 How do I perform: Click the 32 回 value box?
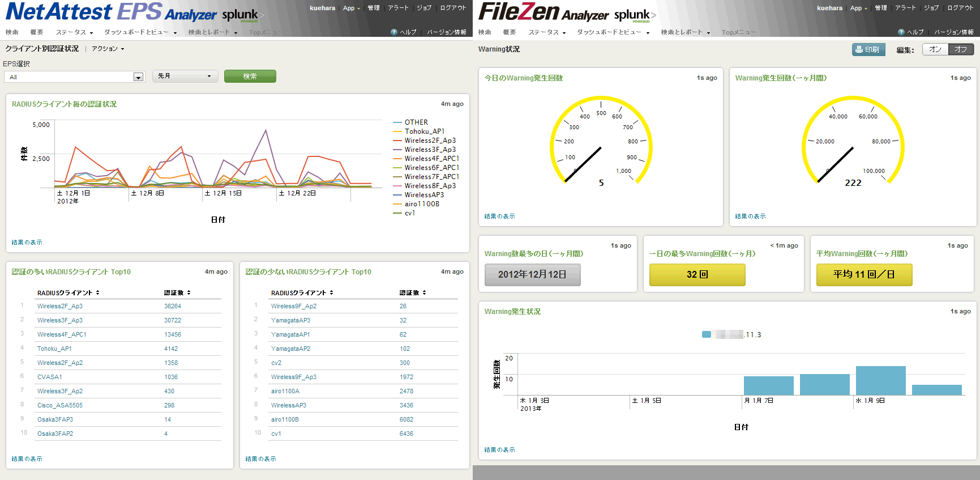tap(697, 275)
